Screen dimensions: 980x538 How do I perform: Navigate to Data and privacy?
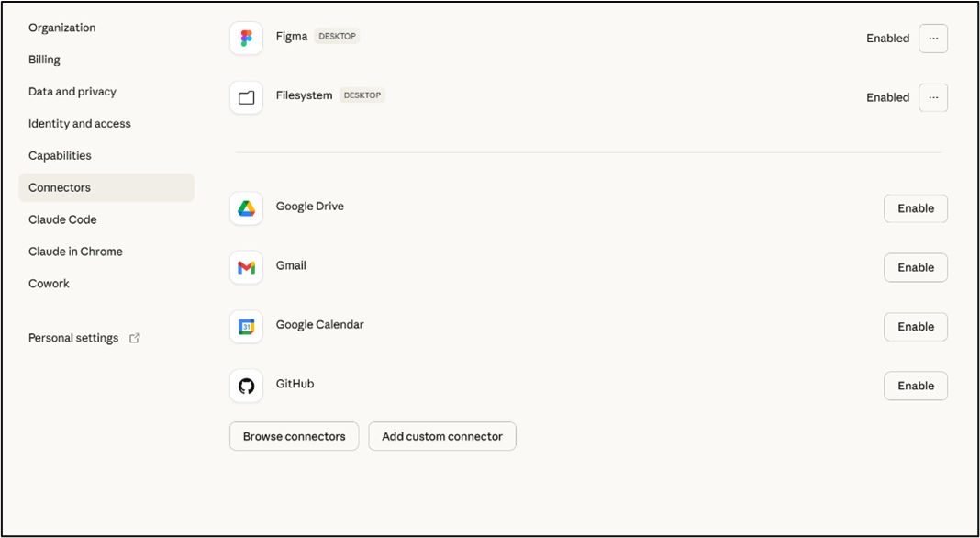pos(72,92)
